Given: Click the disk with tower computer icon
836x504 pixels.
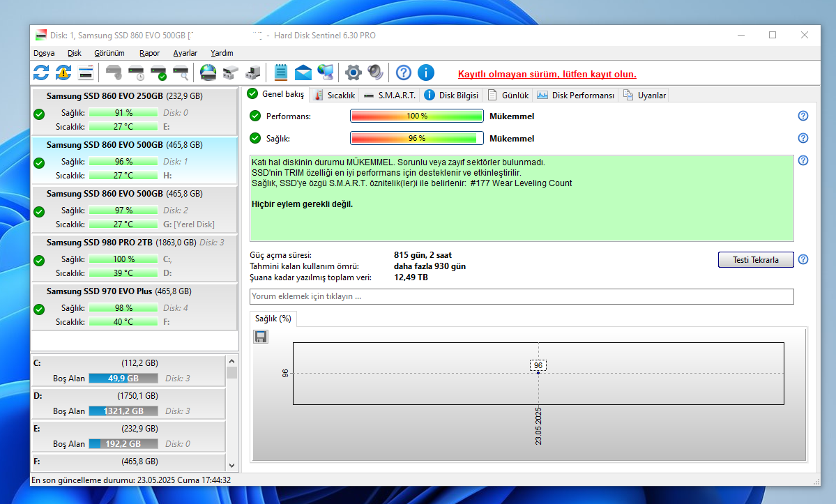Looking at the screenshot, I should [x=252, y=72].
